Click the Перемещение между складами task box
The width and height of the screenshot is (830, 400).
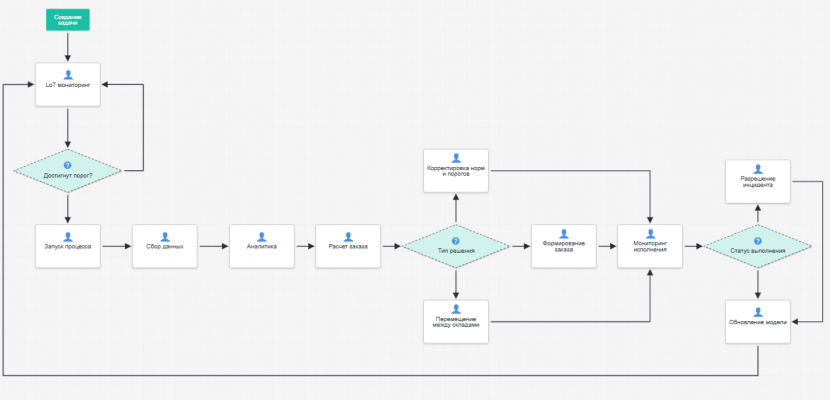coord(456,321)
